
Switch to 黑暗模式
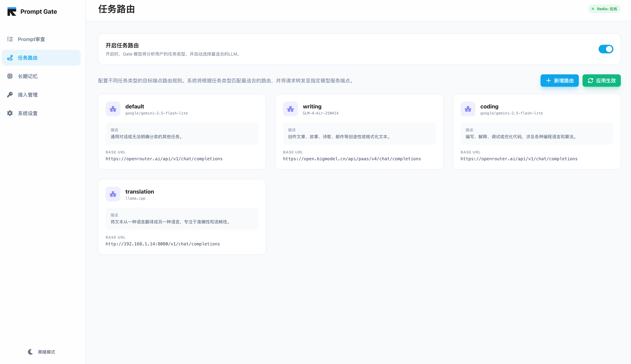(46, 352)
